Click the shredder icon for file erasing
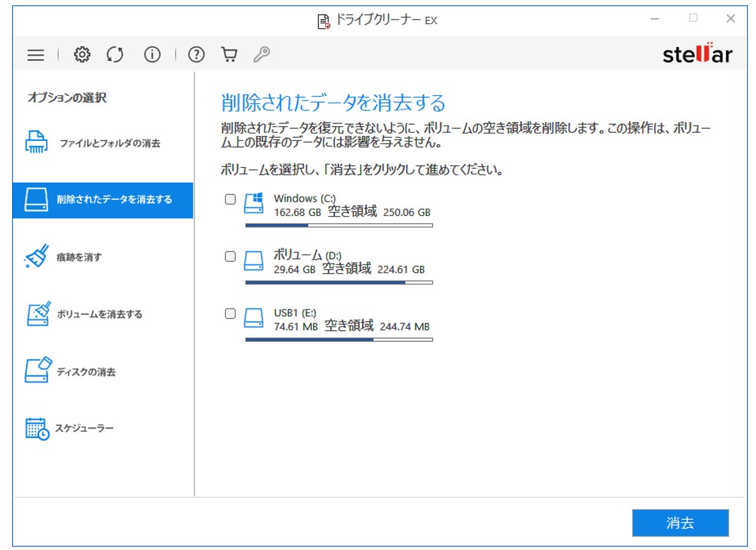Image resolution: width=756 pixels, height=550 pixels. [36, 142]
